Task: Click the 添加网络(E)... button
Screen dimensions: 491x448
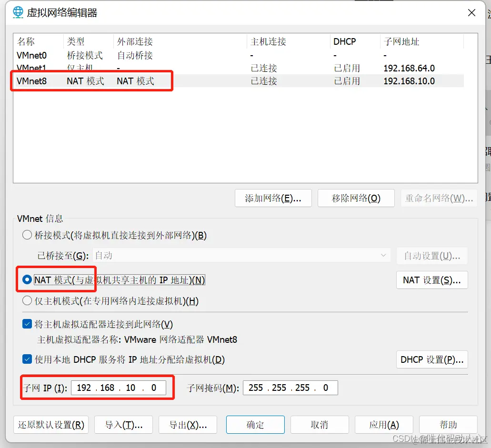Action: click(273, 198)
